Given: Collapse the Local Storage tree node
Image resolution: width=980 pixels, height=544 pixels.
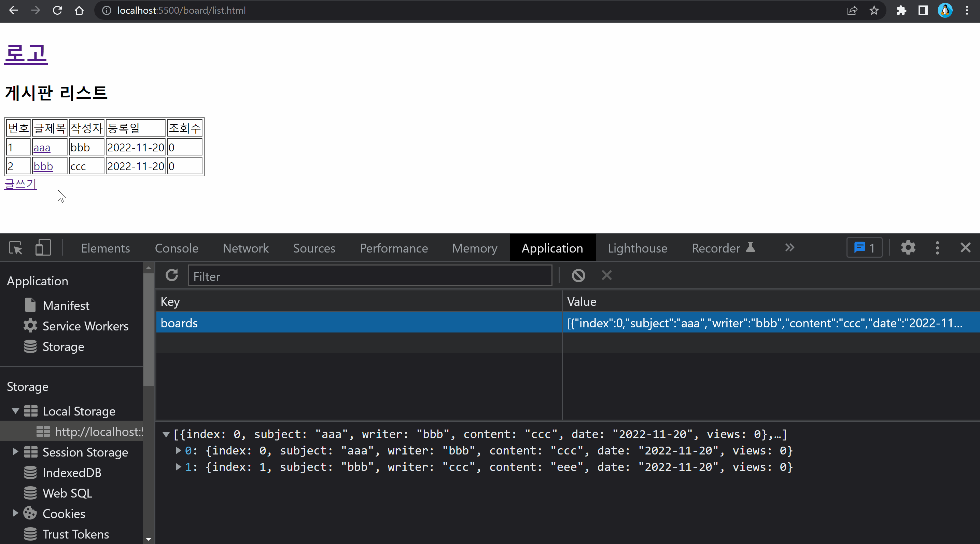Looking at the screenshot, I should tap(16, 411).
